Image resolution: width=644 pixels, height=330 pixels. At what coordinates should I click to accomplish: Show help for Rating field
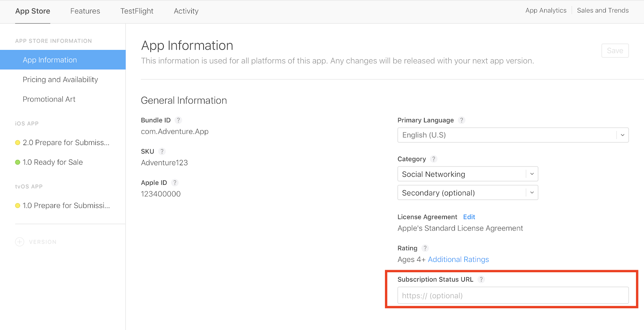click(x=425, y=248)
